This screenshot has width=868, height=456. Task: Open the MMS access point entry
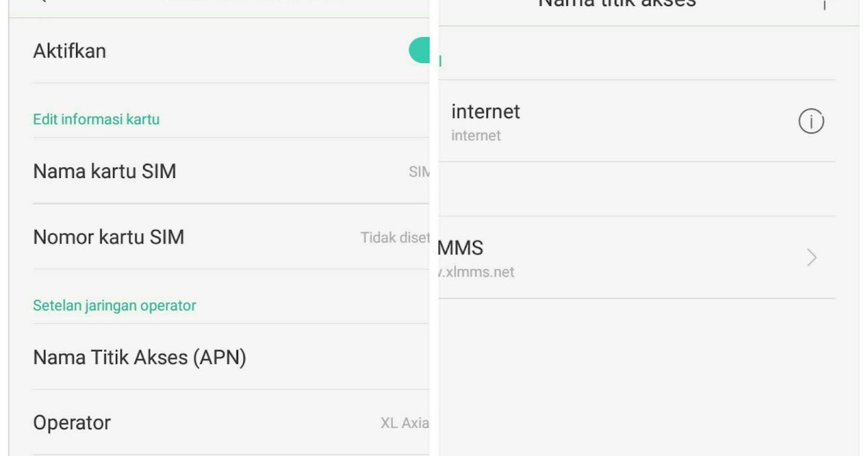[637, 258]
